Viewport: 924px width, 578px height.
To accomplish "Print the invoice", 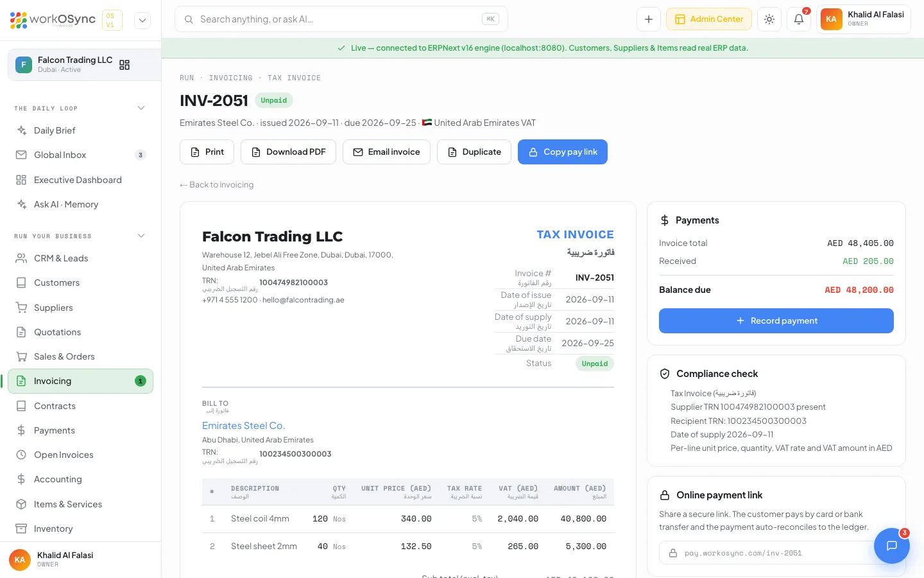I will coord(207,152).
